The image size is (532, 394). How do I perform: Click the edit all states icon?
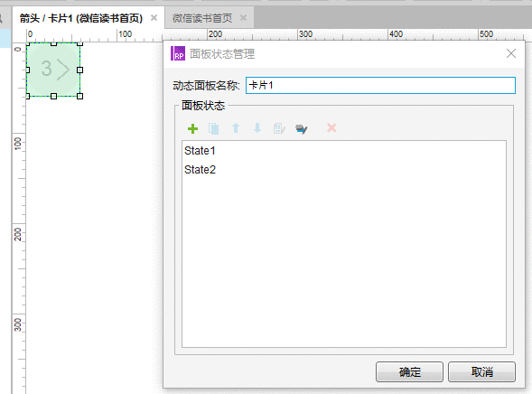302,129
